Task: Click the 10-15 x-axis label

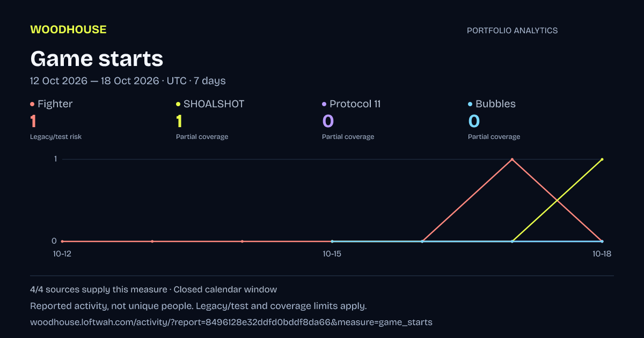Action: [332, 254]
